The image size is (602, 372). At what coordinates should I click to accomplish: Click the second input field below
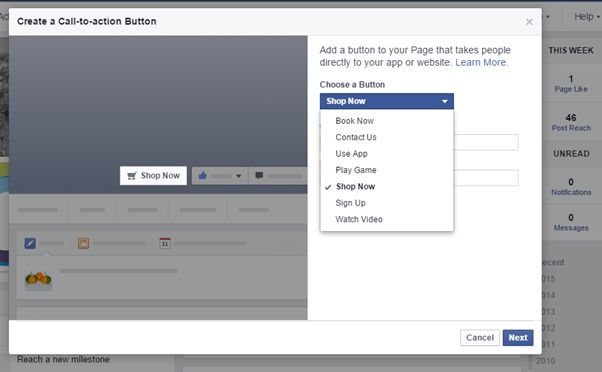(x=486, y=178)
